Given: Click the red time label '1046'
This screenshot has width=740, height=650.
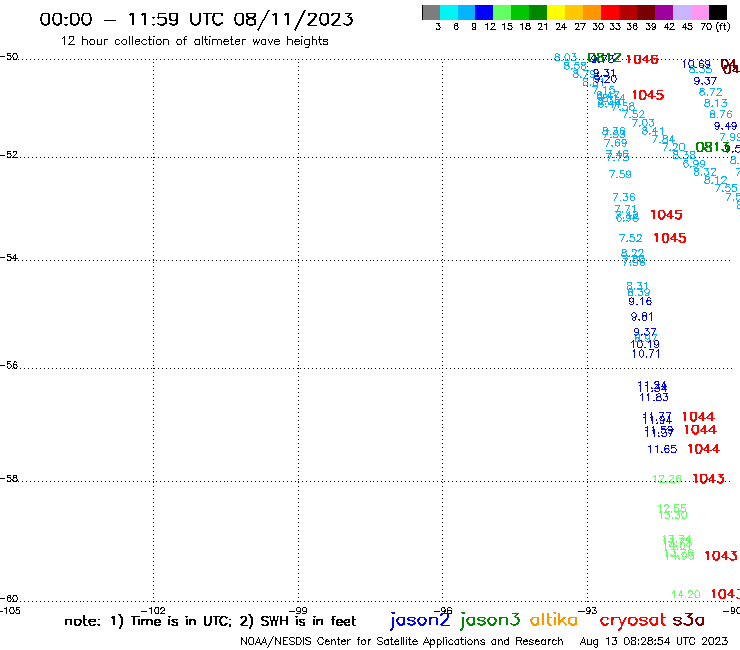Looking at the screenshot, I should coord(642,59).
